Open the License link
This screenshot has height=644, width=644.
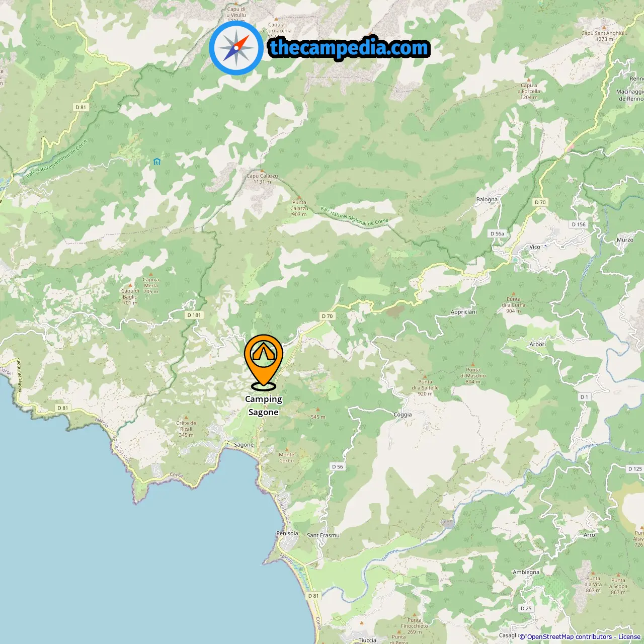click(x=629, y=637)
